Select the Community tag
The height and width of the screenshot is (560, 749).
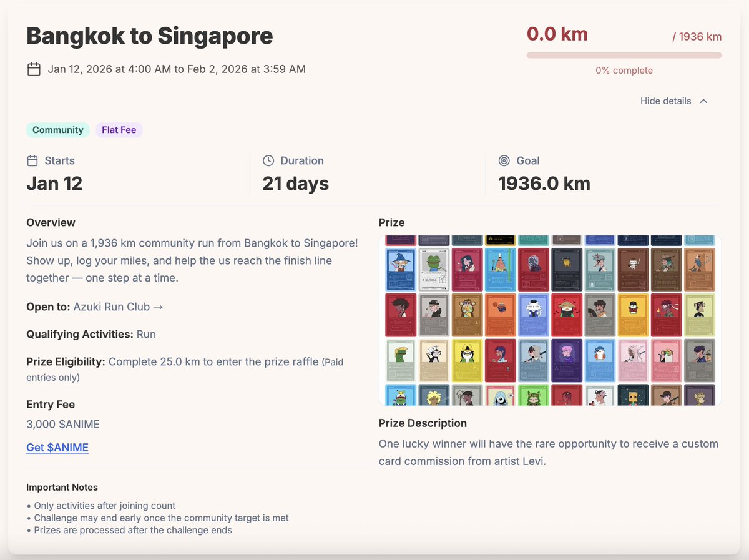57,130
